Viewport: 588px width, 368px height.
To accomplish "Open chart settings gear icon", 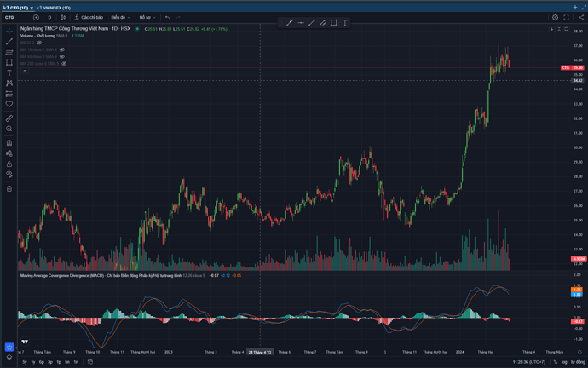I will [x=555, y=17].
